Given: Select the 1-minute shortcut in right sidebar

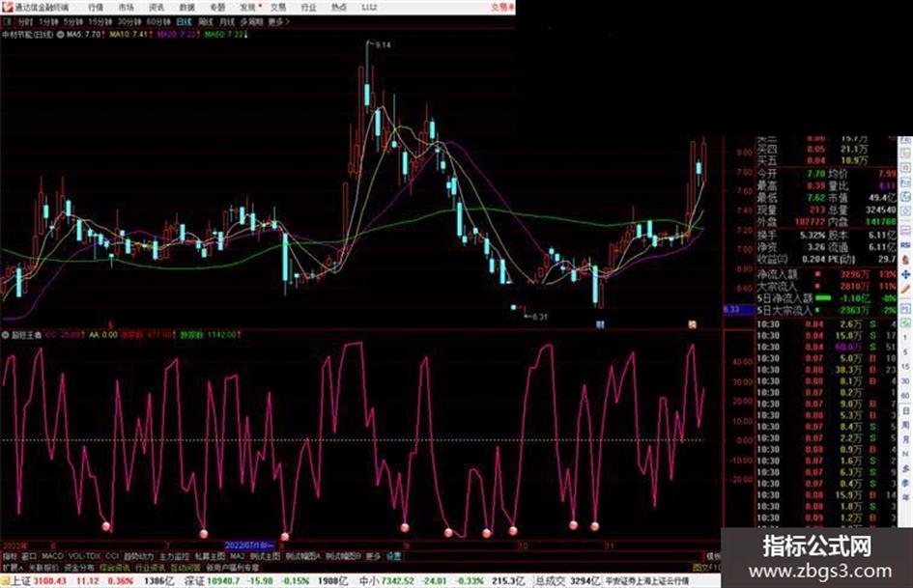Looking at the screenshot, I should pos(905,338).
